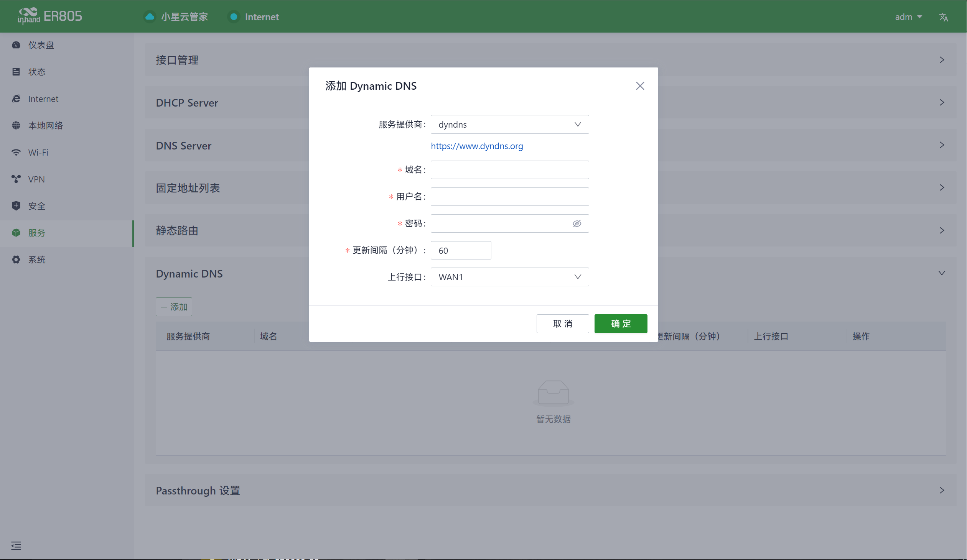
Task: Toggle password visibility eye icon
Action: coord(577,223)
